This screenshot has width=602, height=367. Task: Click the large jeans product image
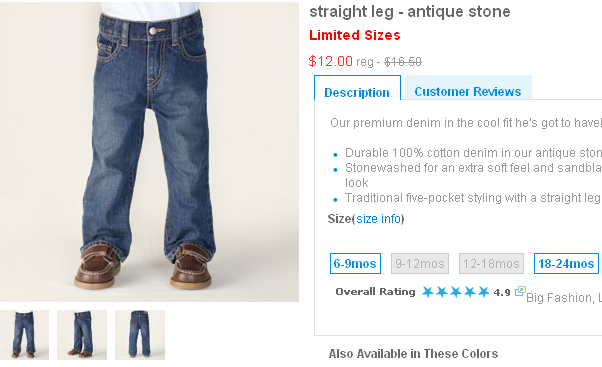[149, 152]
